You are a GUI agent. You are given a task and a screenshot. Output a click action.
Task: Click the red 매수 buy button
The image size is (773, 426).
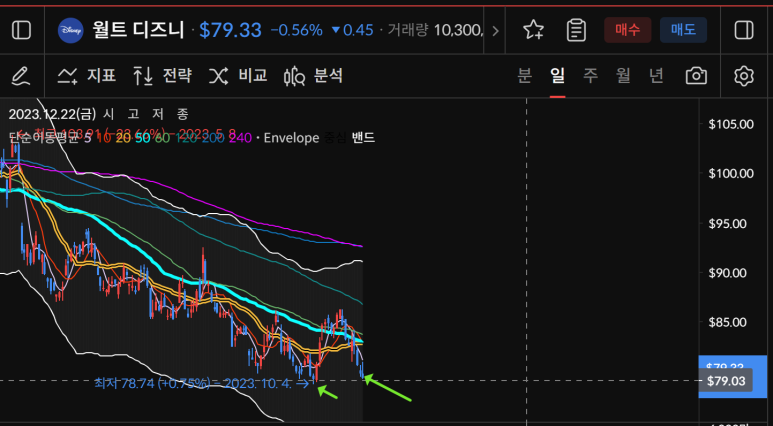[x=628, y=30]
